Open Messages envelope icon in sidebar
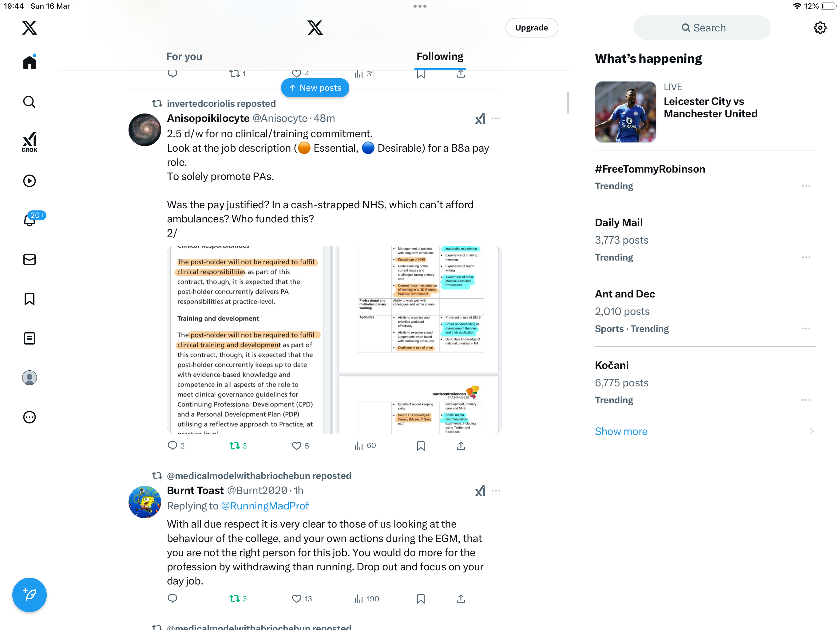The height and width of the screenshot is (630, 840). [x=29, y=260]
